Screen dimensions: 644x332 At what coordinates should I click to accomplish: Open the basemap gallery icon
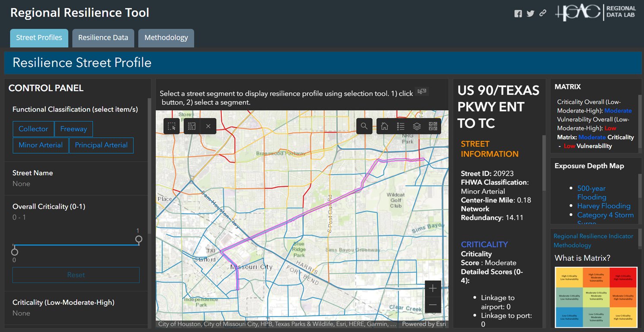click(433, 126)
